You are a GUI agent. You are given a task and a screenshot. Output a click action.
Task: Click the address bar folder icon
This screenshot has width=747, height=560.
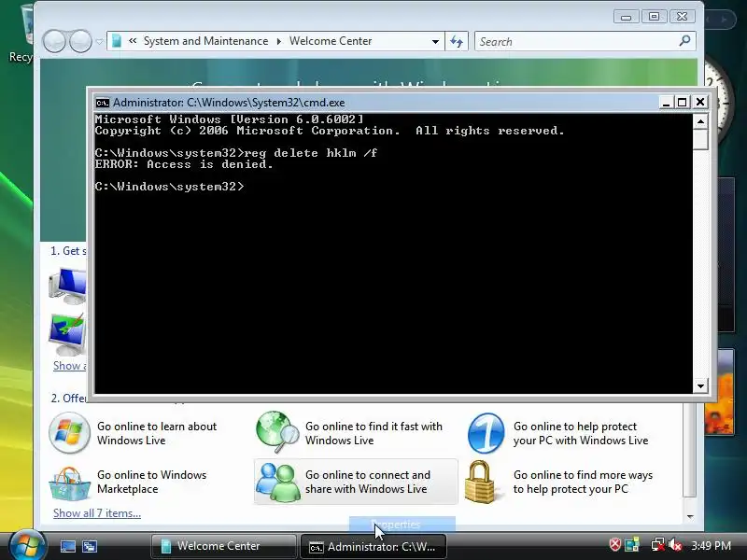pos(117,41)
